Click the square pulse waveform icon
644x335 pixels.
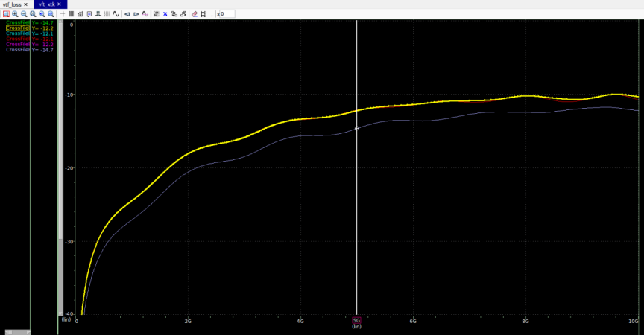click(x=98, y=14)
